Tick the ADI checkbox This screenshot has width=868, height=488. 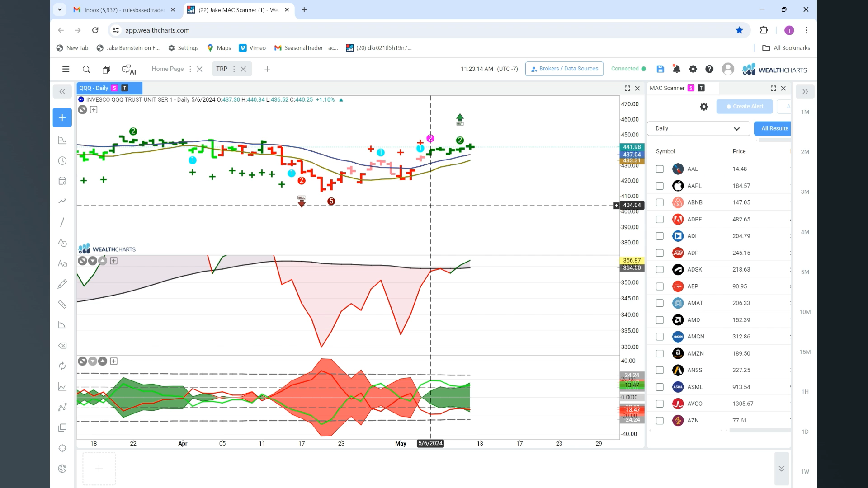[x=660, y=236]
